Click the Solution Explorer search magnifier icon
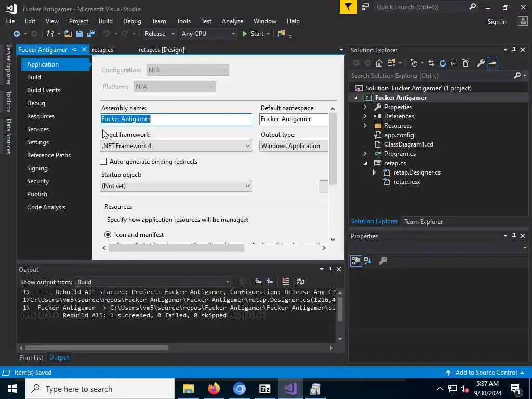Image resolution: width=532 pixels, height=399 pixels. [x=517, y=75]
